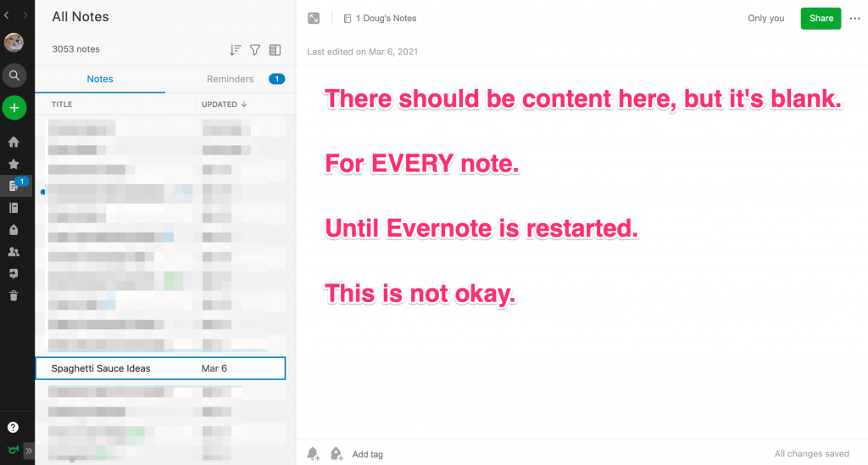This screenshot has height=465, width=868.
Task: Click the green Share button
Action: point(821,19)
